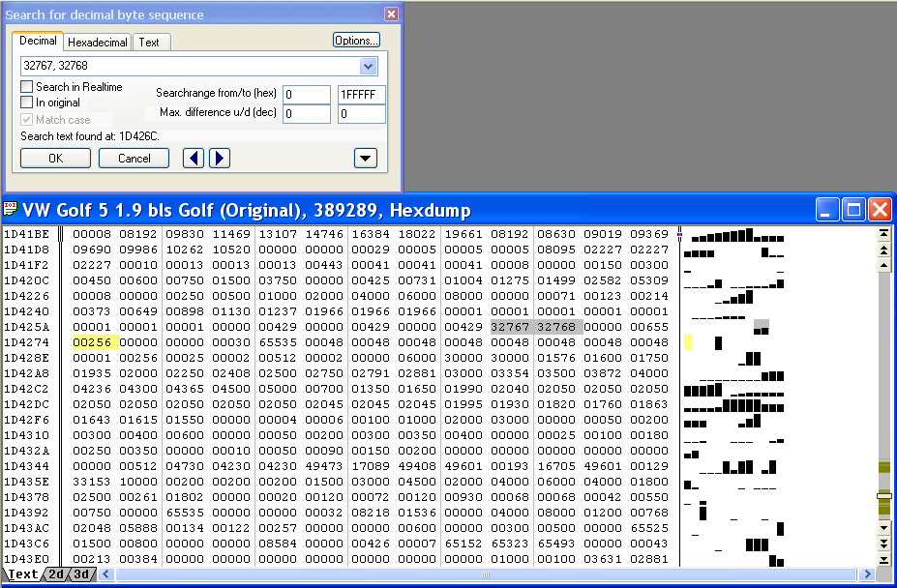Select value 17089 in row 1D4344
897x588 pixels.
(x=371, y=466)
